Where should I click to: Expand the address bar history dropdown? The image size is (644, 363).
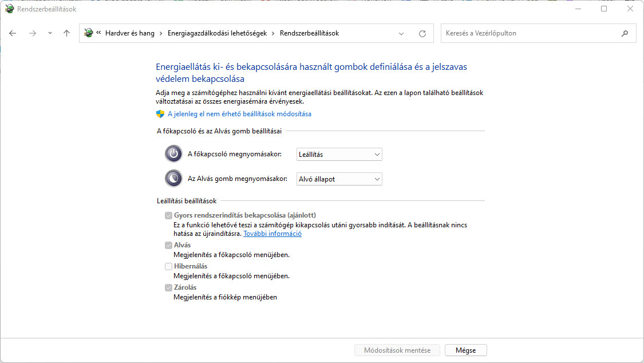pos(402,33)
